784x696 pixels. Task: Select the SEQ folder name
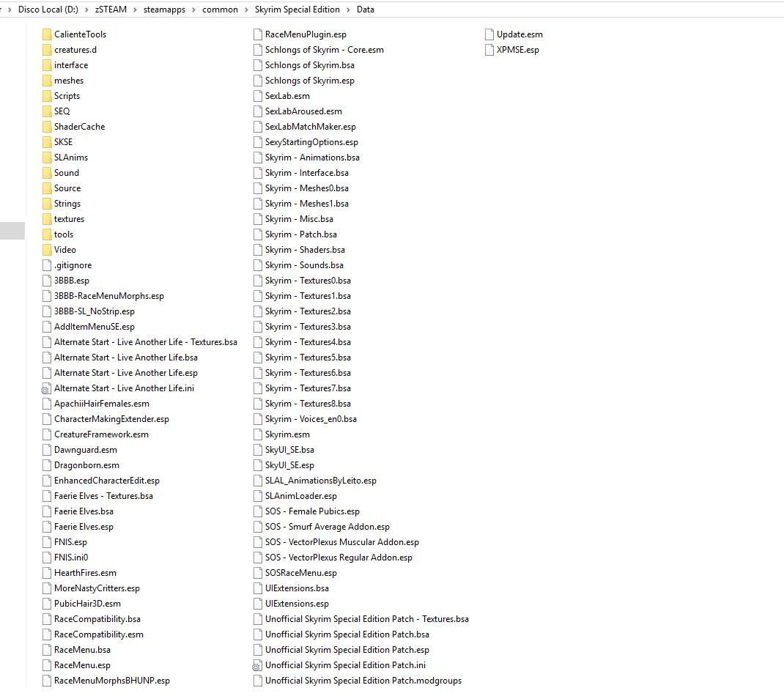click(62, 111)
